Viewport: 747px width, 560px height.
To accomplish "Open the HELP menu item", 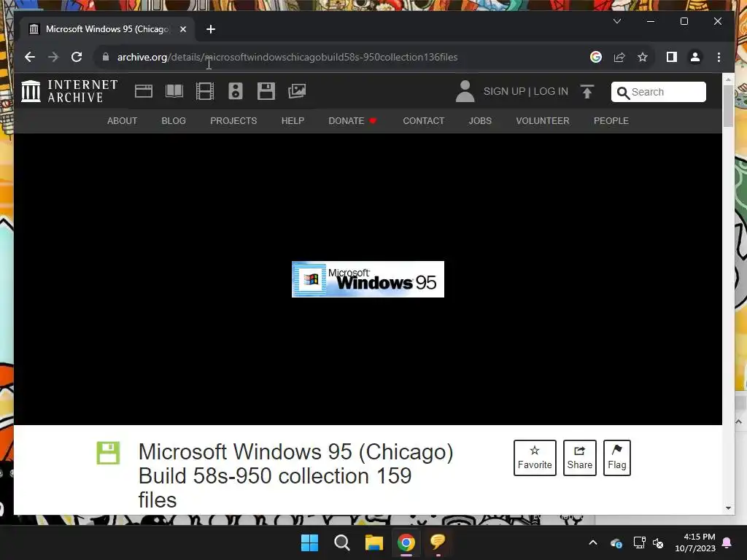I will pyautogui.click(x=293, y=121).
